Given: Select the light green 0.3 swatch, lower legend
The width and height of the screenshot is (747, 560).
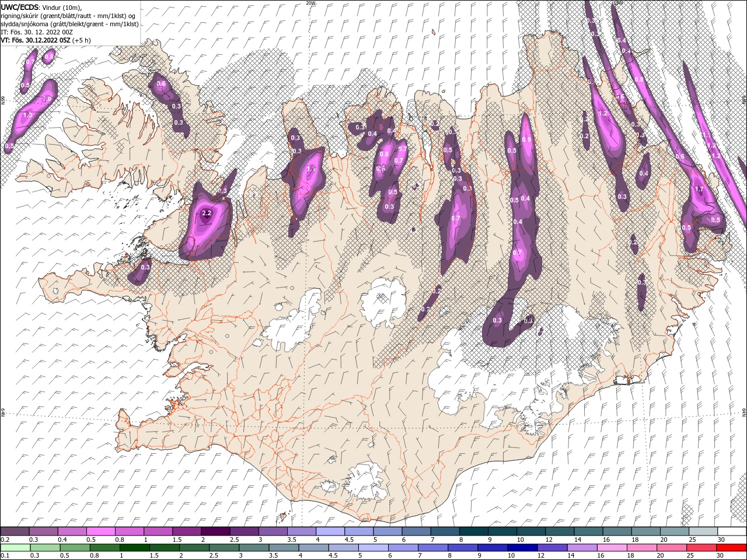Looking at the screenshot, I should [45, 548].
